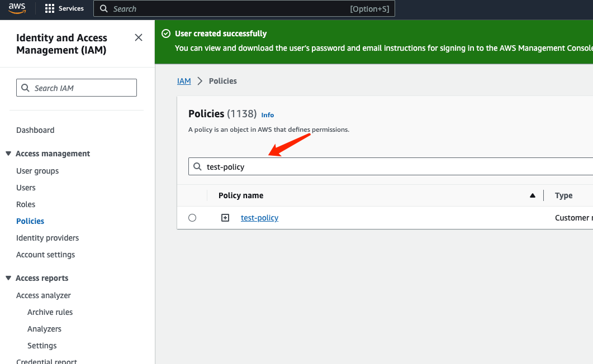The height and width of the screenshot is (364, 593).
Task: Open Analyzers under Access analyzer
Action: (x=44, y=329)
